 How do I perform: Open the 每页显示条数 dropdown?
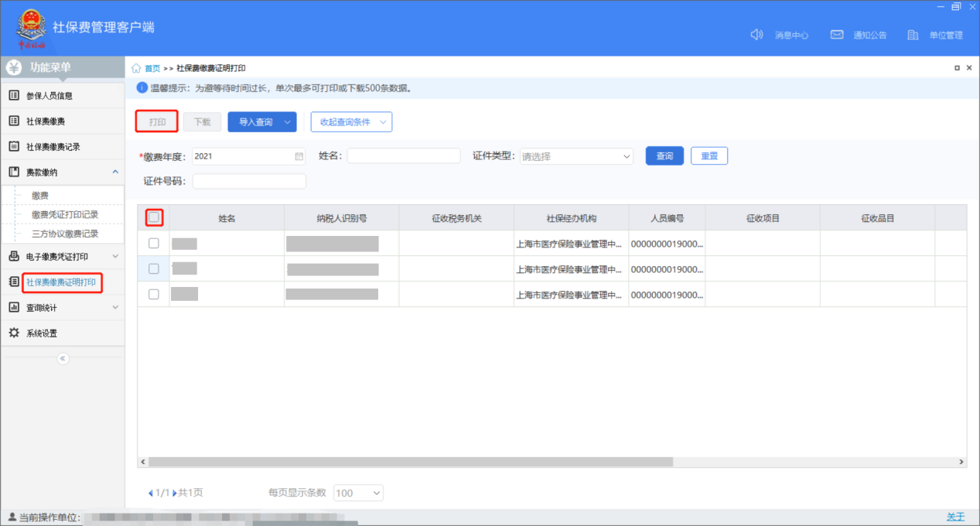pos(358,493)
